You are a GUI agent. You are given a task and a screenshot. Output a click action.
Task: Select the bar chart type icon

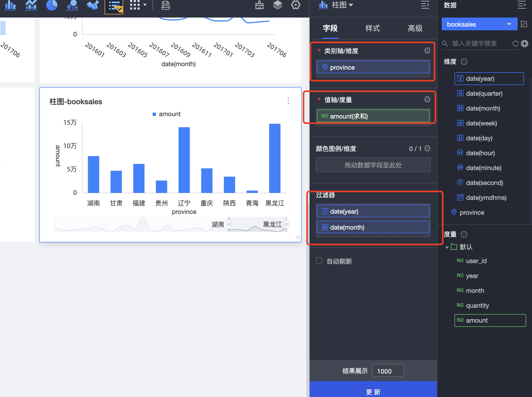tap(10, 5)
